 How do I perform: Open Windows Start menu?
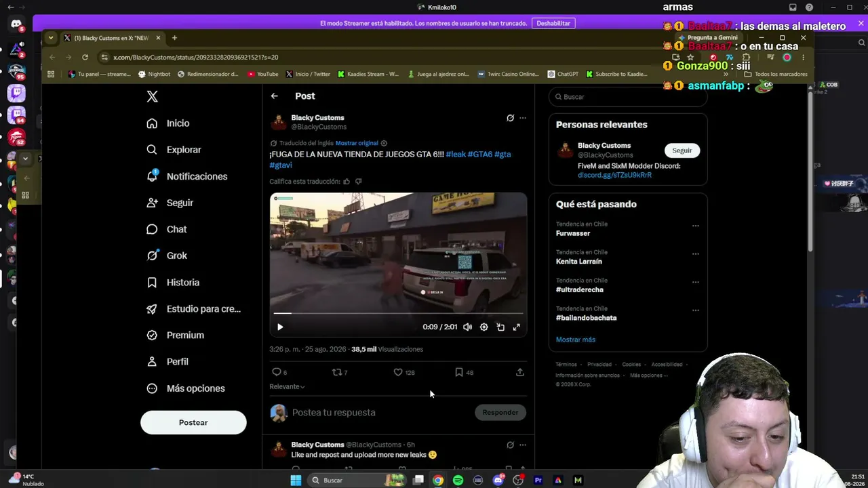point(296,481)
